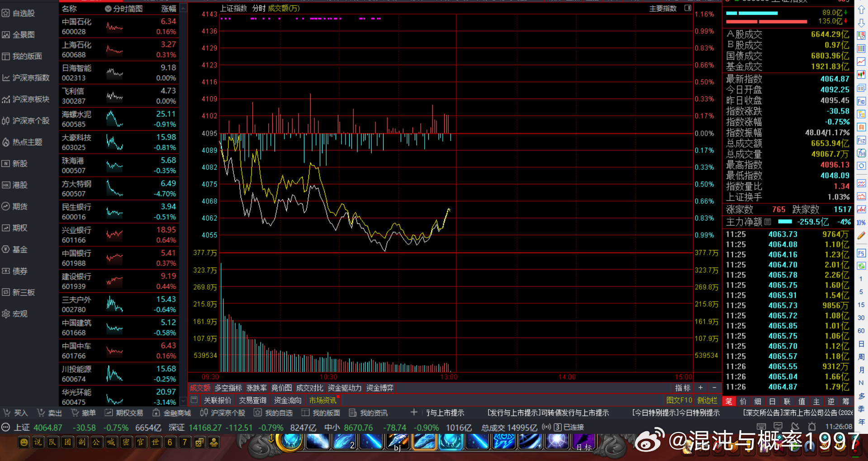Open the 图文F10 page
Image resolution: width=868 pixels, height=461 pixels.
click(x=679, y=400)
